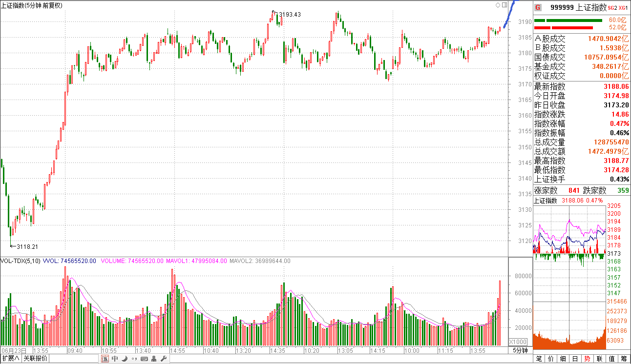Click the IME user account icon

click(x=154, y=359)
